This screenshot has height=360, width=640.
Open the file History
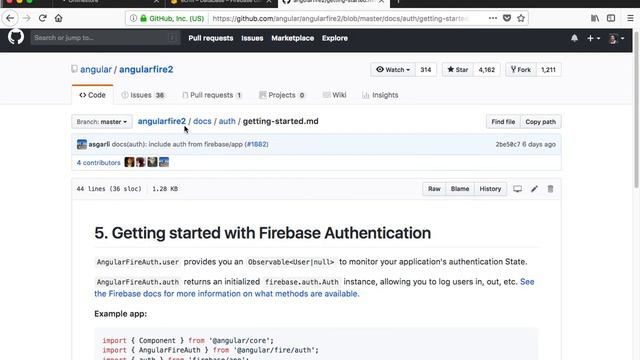490,189
